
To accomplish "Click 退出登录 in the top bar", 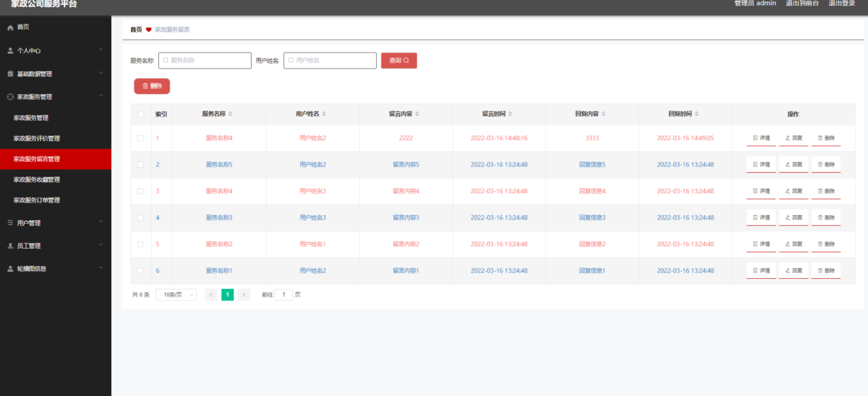I will pyautogui.click(x=842, y=3).
